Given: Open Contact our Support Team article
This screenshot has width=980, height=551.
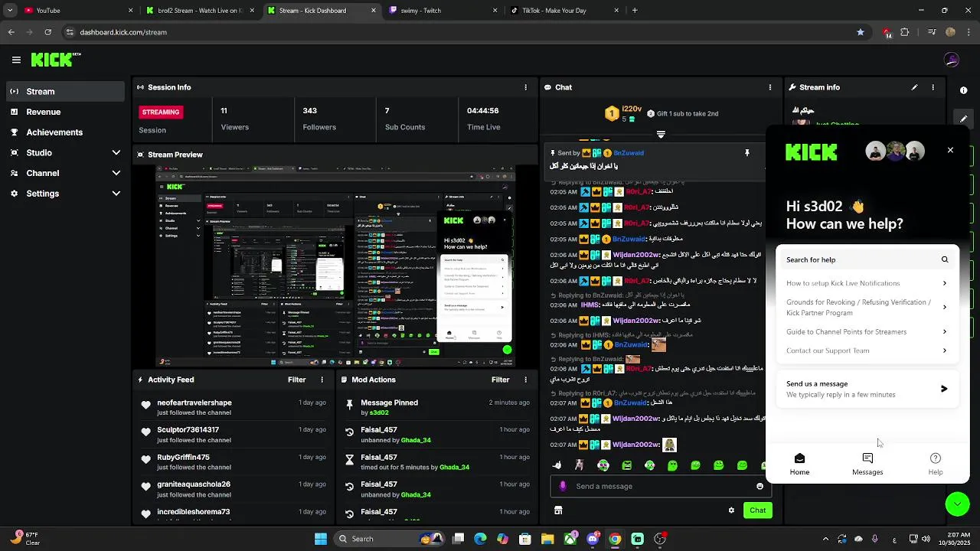Looking at the screenshot, I should pos(867,350).
